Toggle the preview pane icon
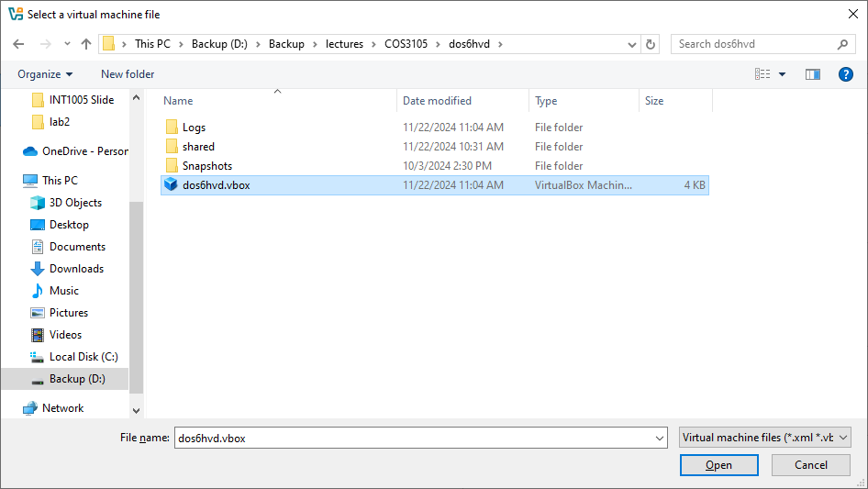 (x=812, y=74)
